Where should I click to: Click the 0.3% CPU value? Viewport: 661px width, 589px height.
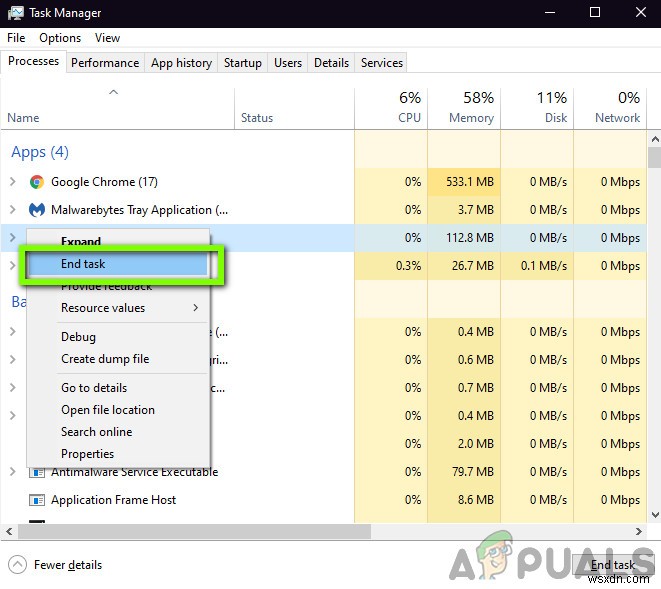(x=408, y=266)
